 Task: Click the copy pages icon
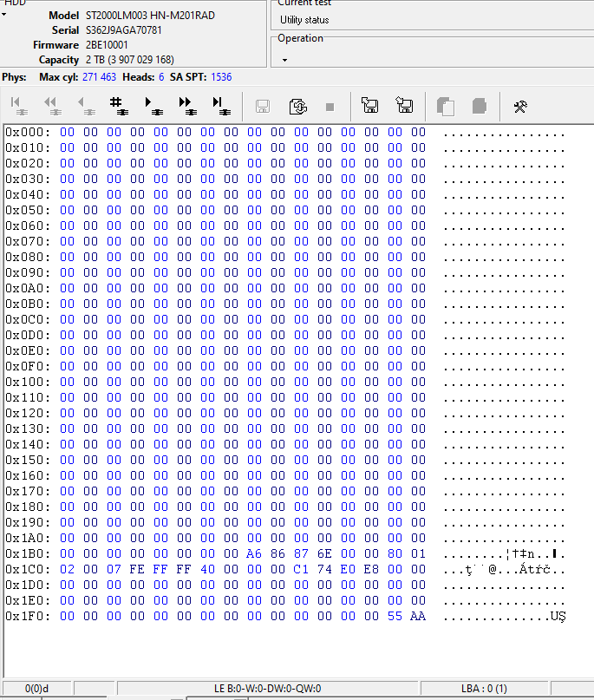[x=446, y=107]
